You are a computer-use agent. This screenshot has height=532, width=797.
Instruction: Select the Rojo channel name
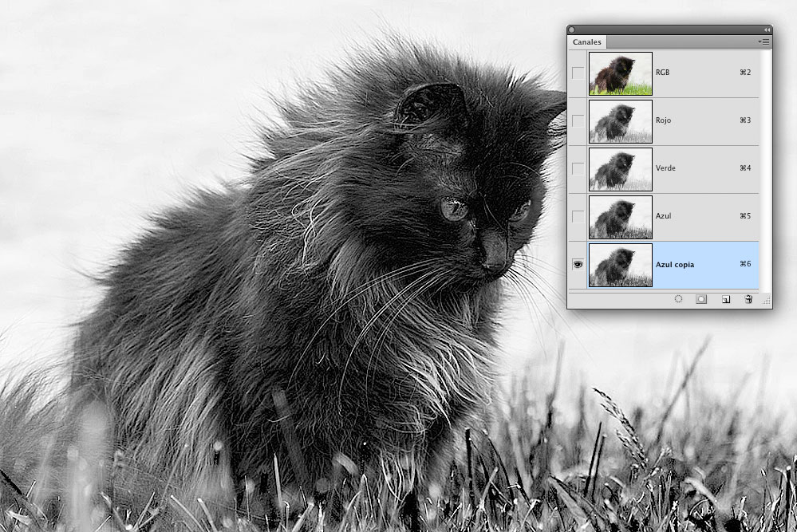coord(663,120)
